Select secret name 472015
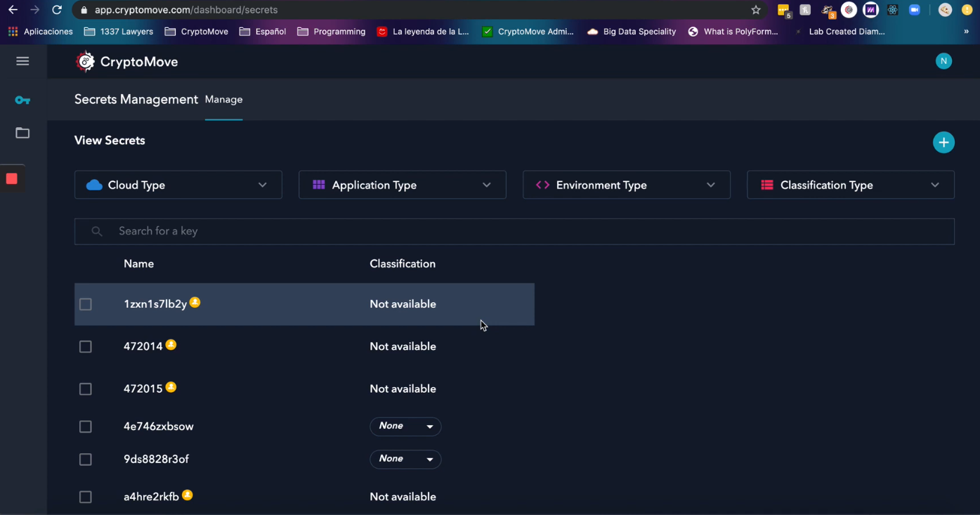Screen dimensions: 980x515 pyautogui.click(x=143, y=389)
